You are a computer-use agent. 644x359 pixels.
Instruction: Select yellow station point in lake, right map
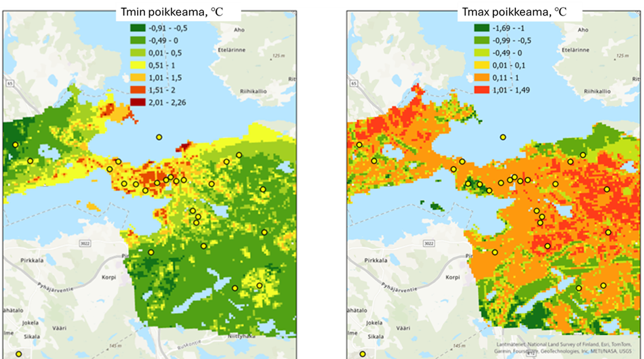(502, 137)
